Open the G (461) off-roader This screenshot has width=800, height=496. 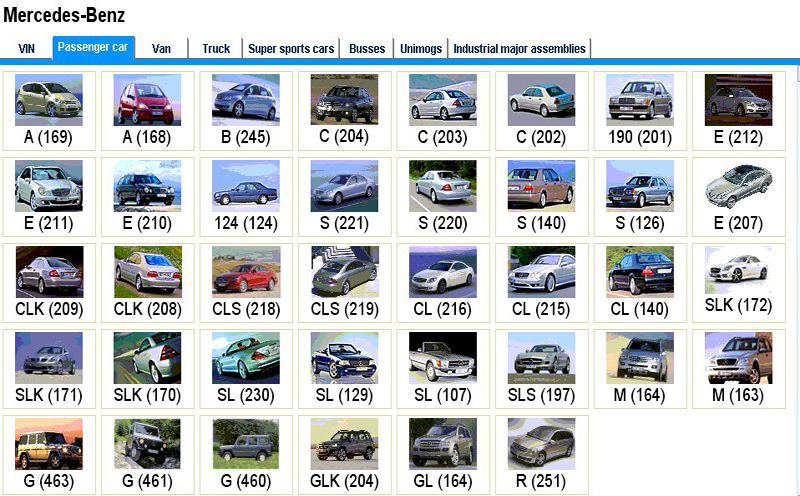click(x=147, y=455)
